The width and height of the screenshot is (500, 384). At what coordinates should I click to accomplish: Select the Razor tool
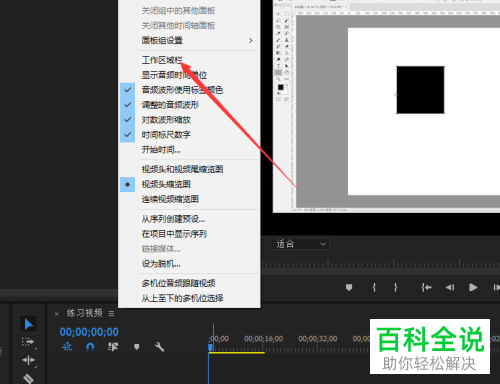(x=28, y=378)
